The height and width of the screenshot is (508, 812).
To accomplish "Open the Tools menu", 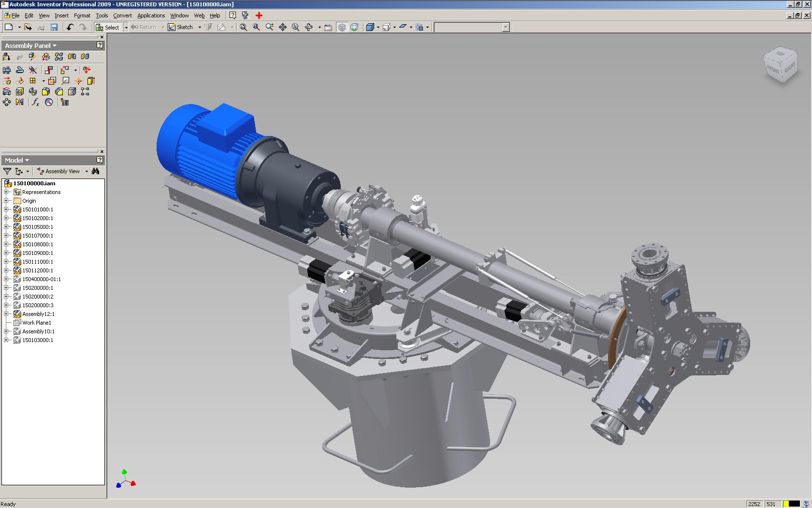I will pos(101,15).
